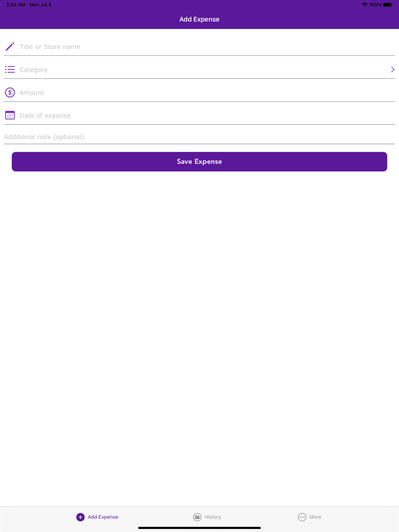Click the dollar sign icon beside Amount
Screen dimensions: 399x532
coord(10,93)
